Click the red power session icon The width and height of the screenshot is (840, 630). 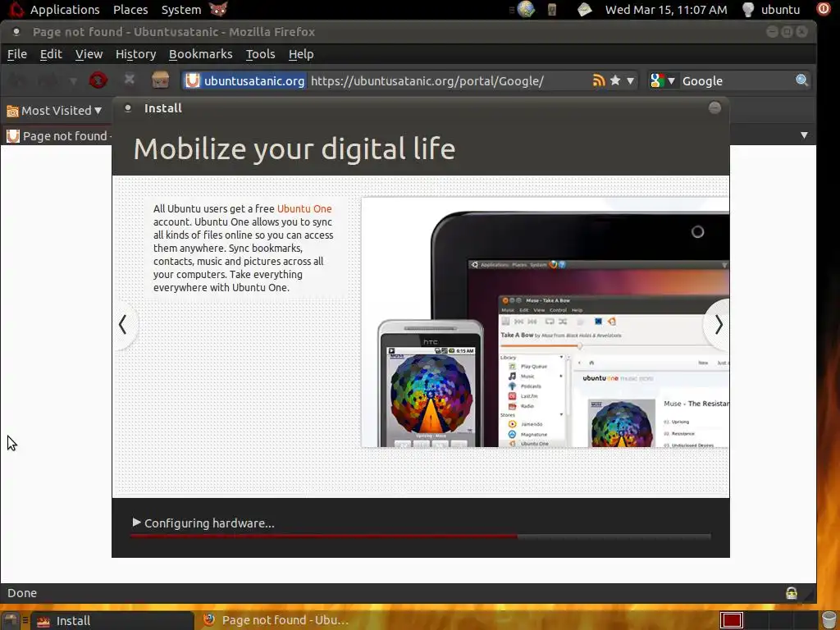point(824,8)
